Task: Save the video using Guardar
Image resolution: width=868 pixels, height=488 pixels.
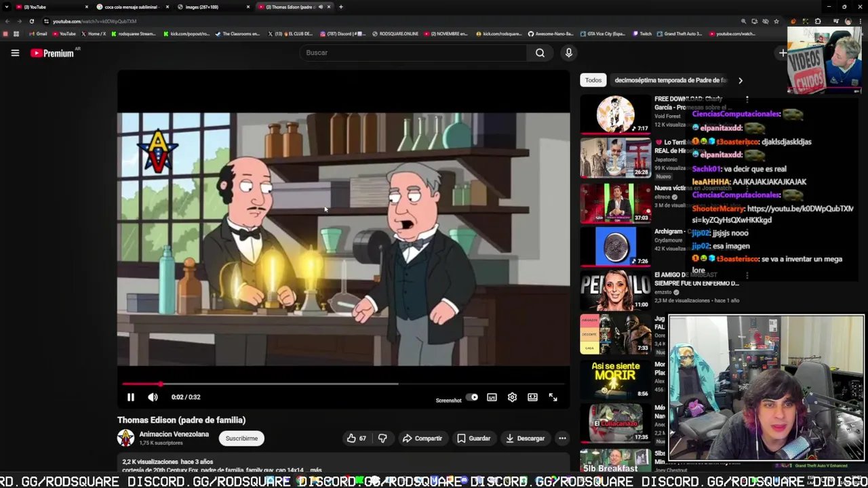Action: 473,439
